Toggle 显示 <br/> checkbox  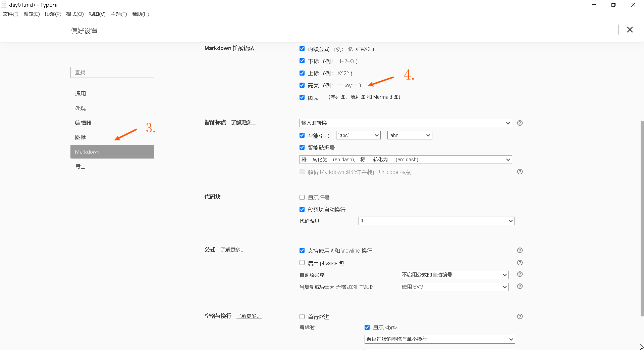(x=367, y=327)
